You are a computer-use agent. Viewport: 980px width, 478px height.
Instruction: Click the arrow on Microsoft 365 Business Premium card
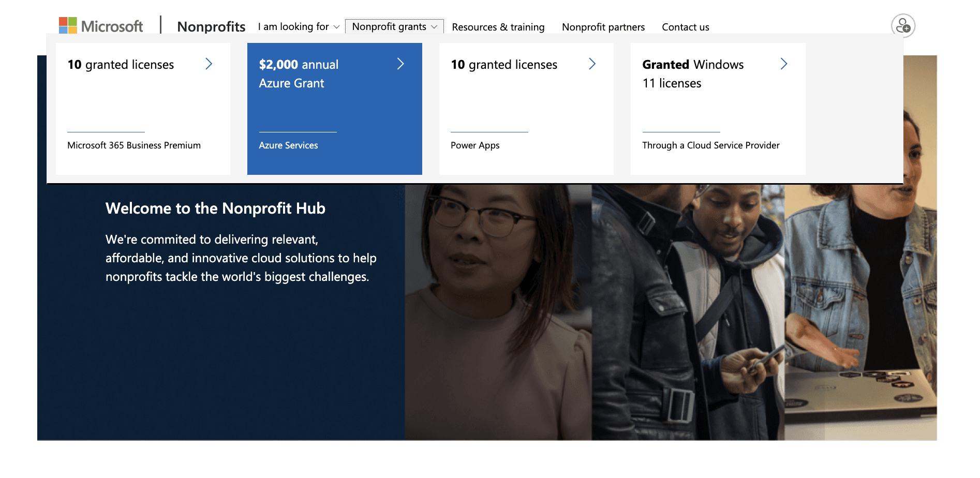coord(209,64)
